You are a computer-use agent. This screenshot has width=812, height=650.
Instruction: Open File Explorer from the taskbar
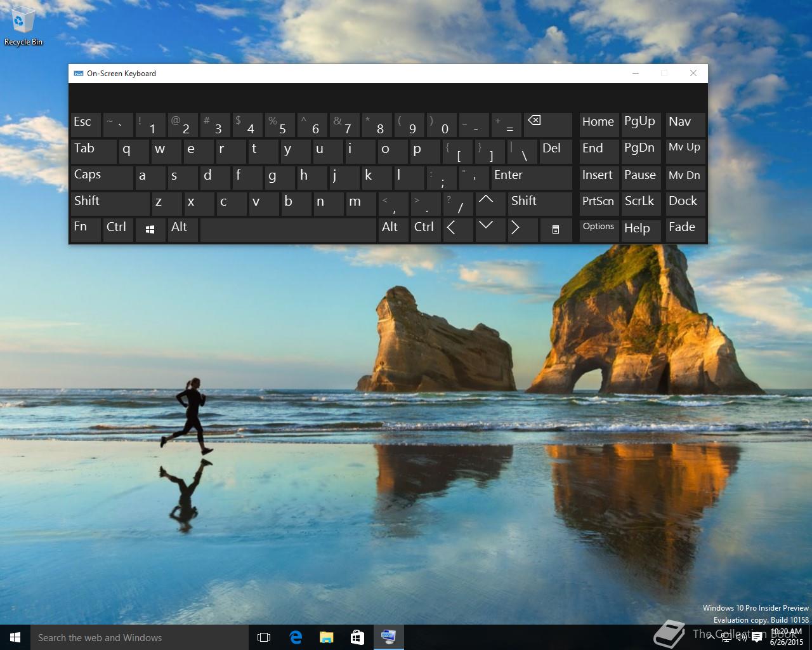point(326,637)
